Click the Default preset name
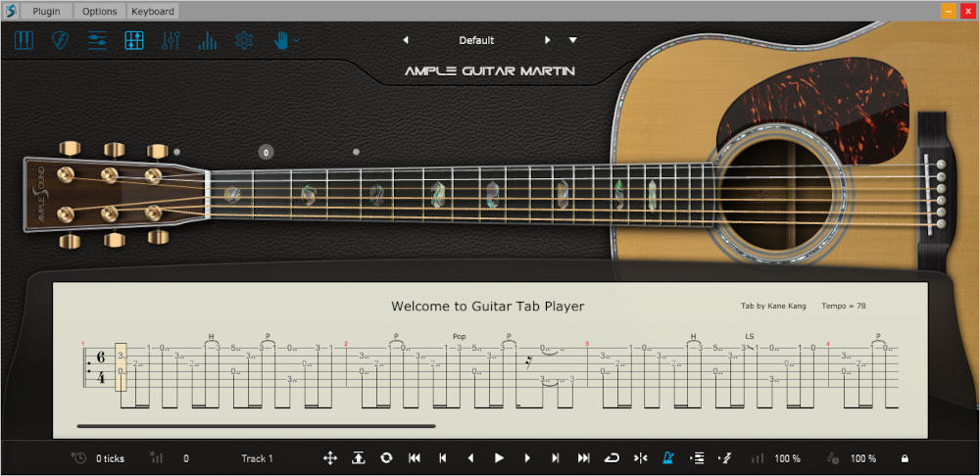Screen dimensions: 980x476 pos(476,40)
